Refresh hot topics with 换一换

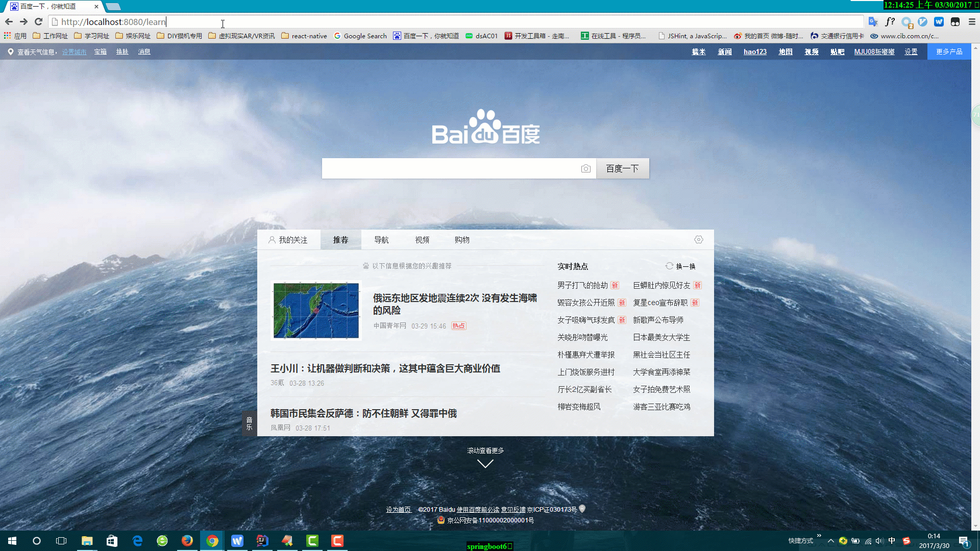[680, 266]
